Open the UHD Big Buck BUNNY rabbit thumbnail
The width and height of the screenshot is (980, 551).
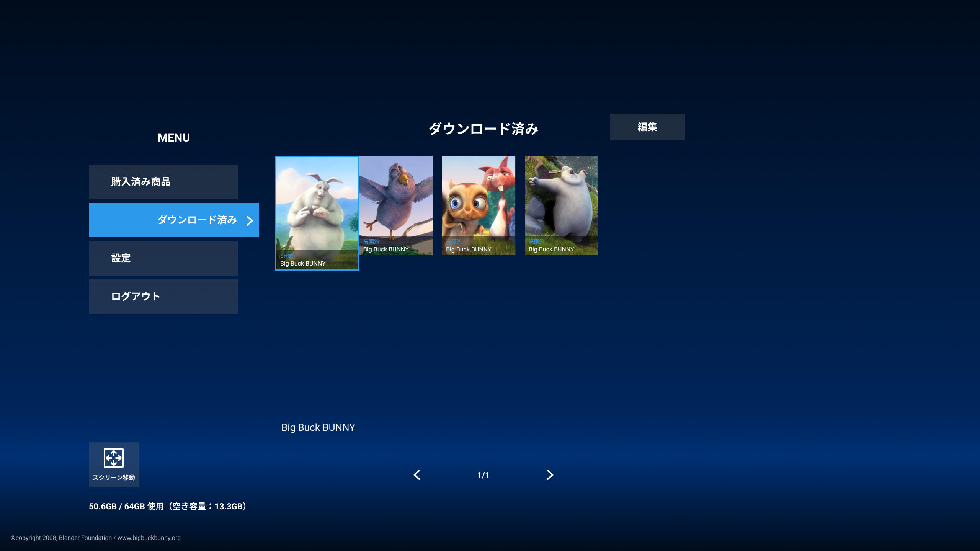317,212
